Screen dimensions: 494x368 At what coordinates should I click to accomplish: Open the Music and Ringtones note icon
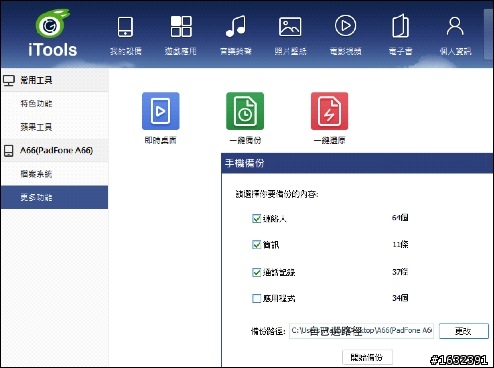(236, 26)
